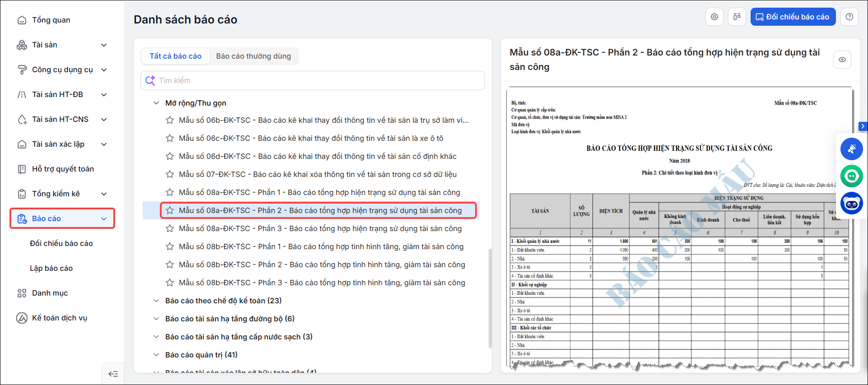Open Lập báo cáo submenu item
Image resolution: width=868 pixels, height=385 pixels.
tap(51, 268)
